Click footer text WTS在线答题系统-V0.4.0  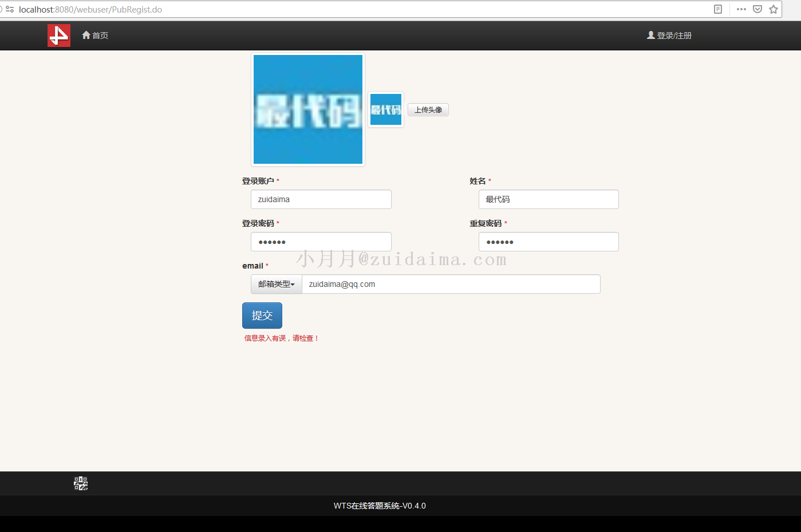tap(380, 506)
